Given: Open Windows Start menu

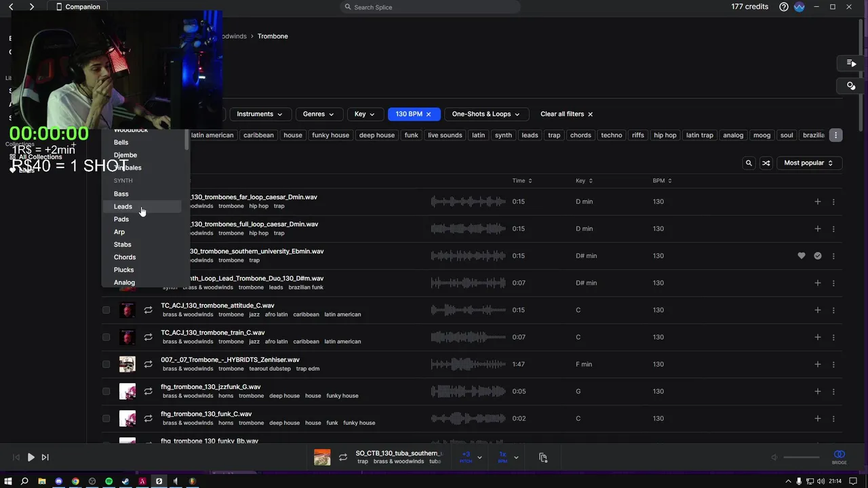Looking at the screenshot, I should [x=7, y=481].
